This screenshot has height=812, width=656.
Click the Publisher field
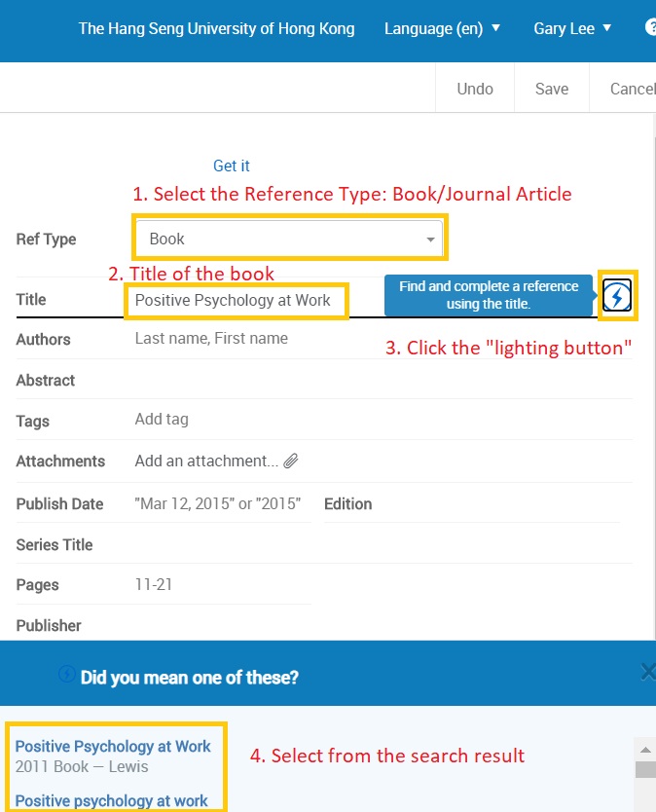tap(383, 624)
